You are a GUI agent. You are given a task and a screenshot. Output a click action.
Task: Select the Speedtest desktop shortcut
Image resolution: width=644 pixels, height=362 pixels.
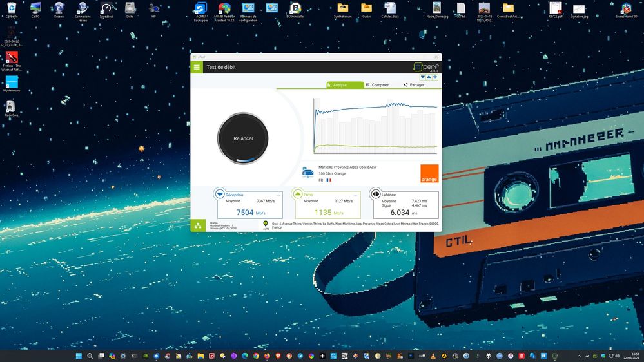tap(106, 10)
